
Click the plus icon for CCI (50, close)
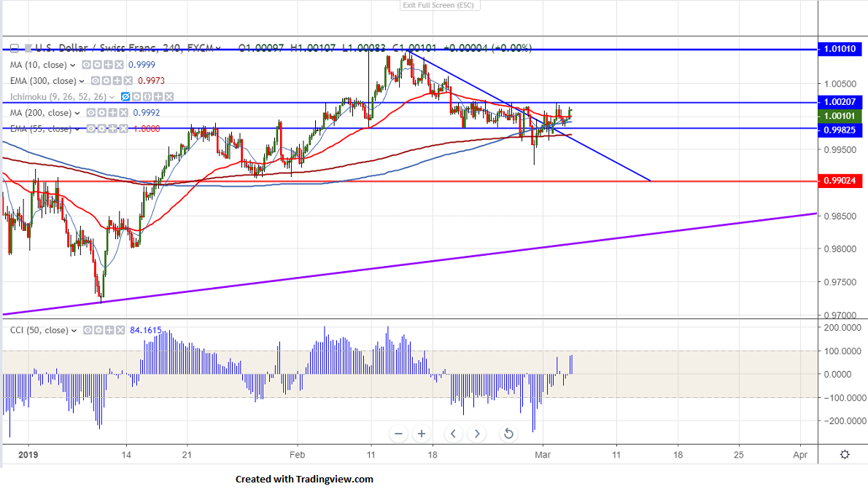[109, 330]
